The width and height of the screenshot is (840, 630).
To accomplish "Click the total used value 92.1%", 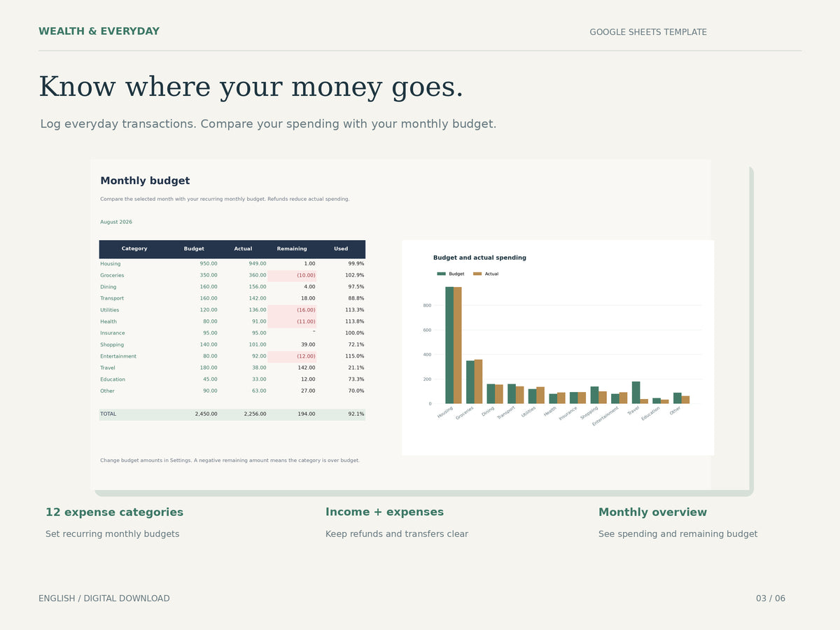I will coord(356,414).
